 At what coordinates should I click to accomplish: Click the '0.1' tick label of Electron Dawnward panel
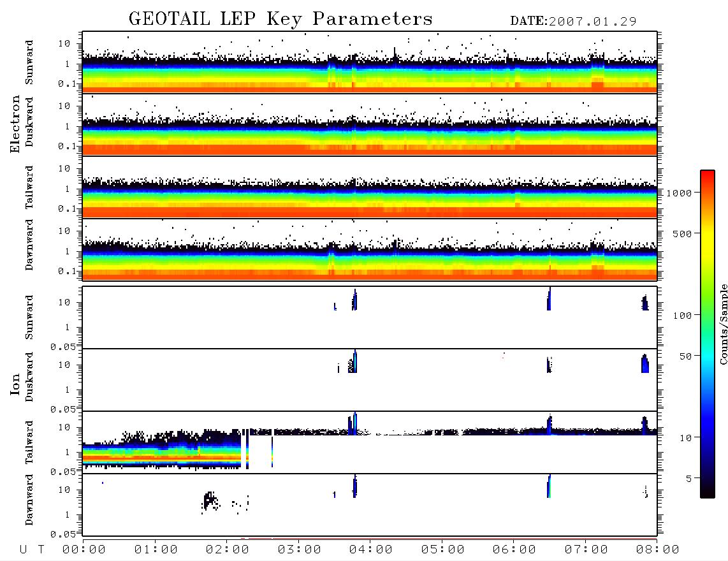pyautogui.click(x=66, y=271)
